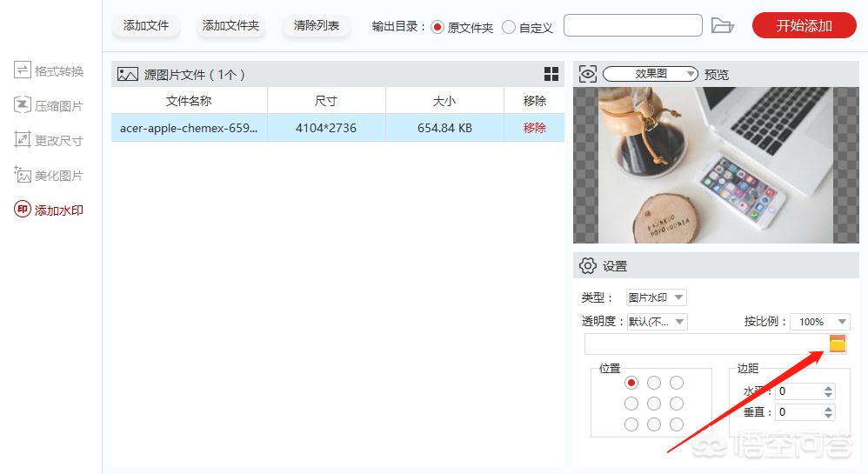Viewport: 868px width, 474px height.
Task: Click the 文件名称 column header
Action: (189, 101)
